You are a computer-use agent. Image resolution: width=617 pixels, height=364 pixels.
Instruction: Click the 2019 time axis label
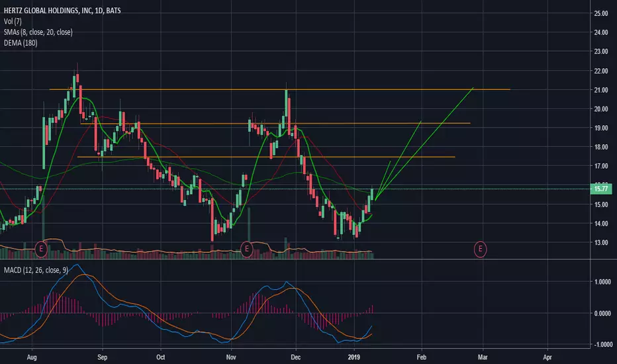(354, 357)
